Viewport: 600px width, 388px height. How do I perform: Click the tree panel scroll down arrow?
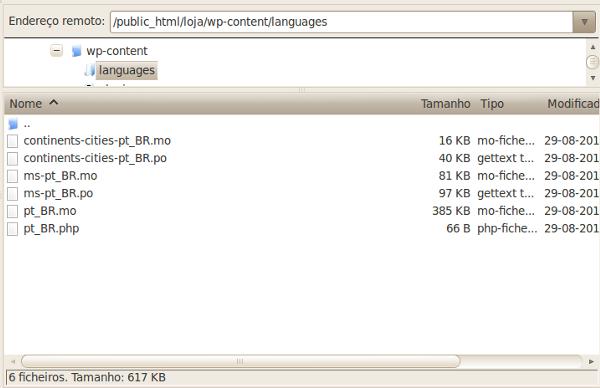(x=592, y=78)
